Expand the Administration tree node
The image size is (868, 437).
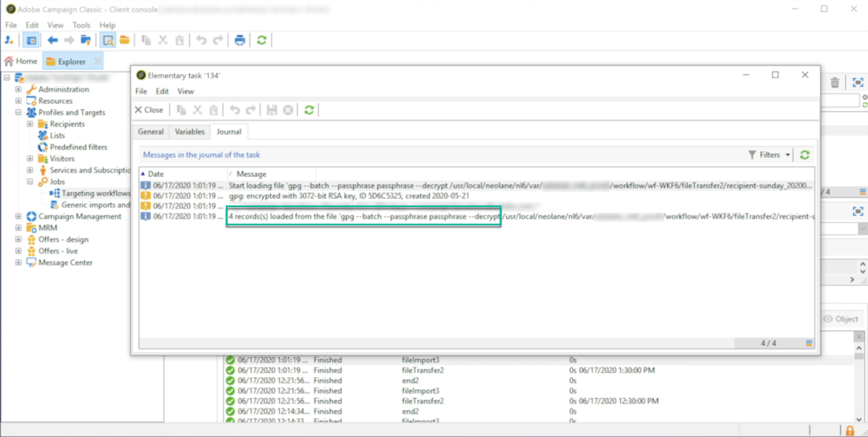pos(18,89)
